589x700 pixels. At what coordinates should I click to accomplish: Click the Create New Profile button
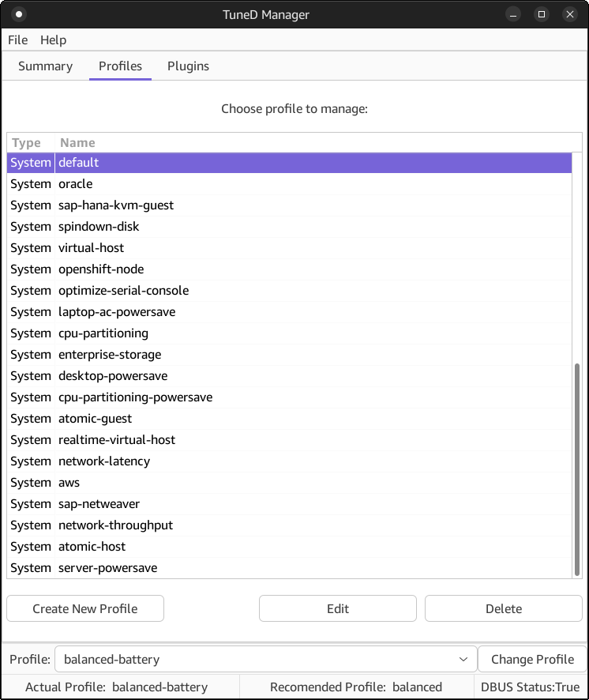85,608
